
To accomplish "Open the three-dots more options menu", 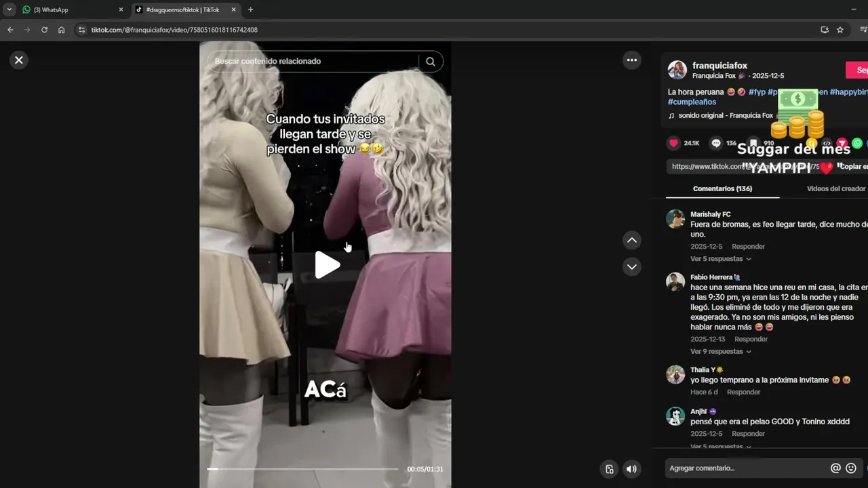I will [632, 60].
